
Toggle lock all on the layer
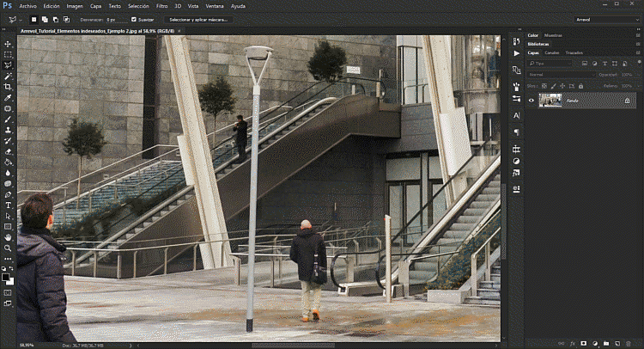tap(580, 86)
